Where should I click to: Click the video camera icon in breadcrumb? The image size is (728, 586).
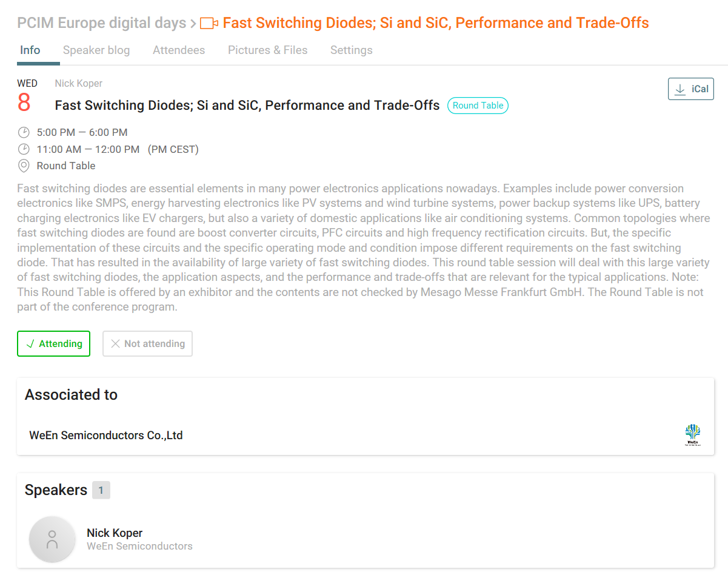click(209, 24)
